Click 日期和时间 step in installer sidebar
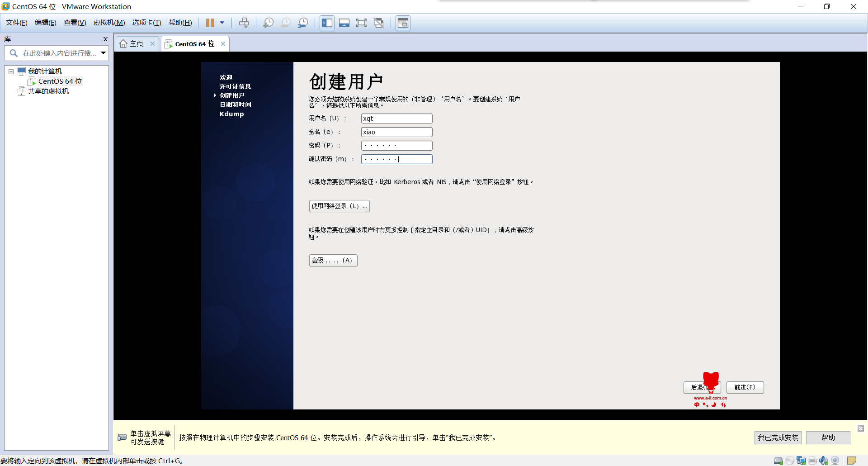868x466 pixels. click(235, 105)
